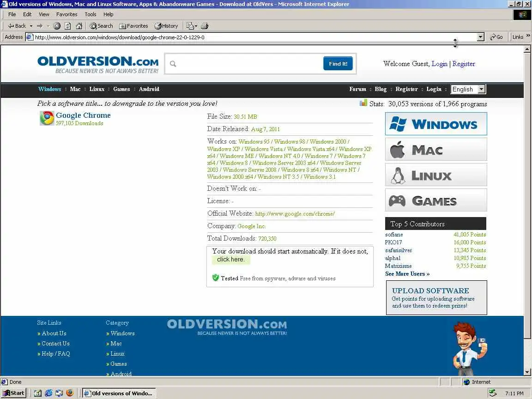Click See More Users link
The height and width of the screenshot is (399, 532).
[407, 274]
